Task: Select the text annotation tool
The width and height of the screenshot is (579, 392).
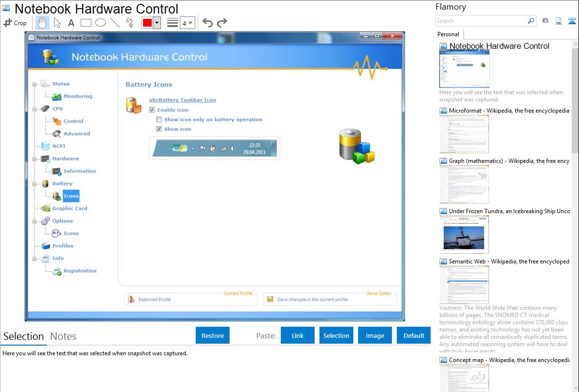Action: [x=71, y=23]
